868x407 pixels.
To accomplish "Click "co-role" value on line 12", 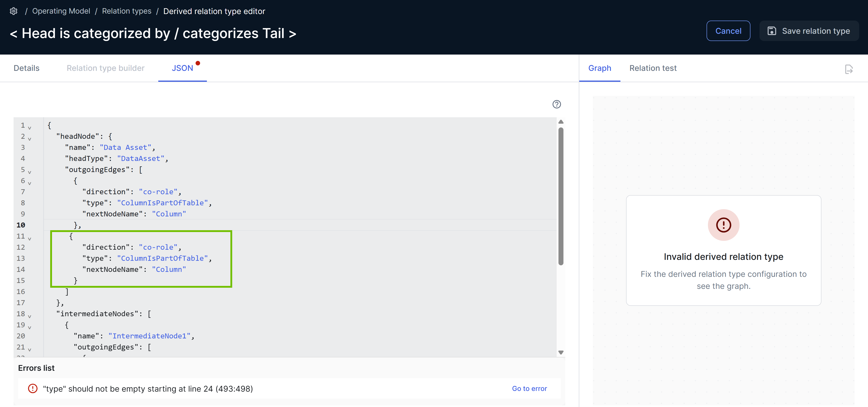I will tap(158, 247).
